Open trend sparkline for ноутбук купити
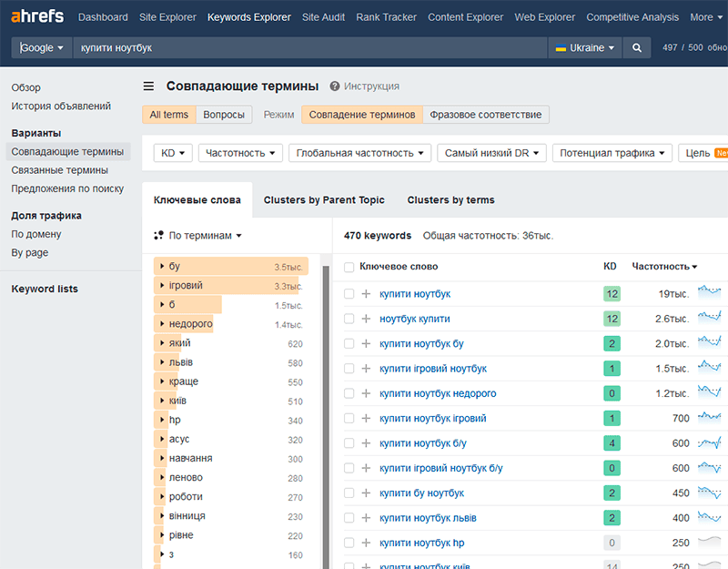This screenshot has height=569, width=728. point(710,318)
